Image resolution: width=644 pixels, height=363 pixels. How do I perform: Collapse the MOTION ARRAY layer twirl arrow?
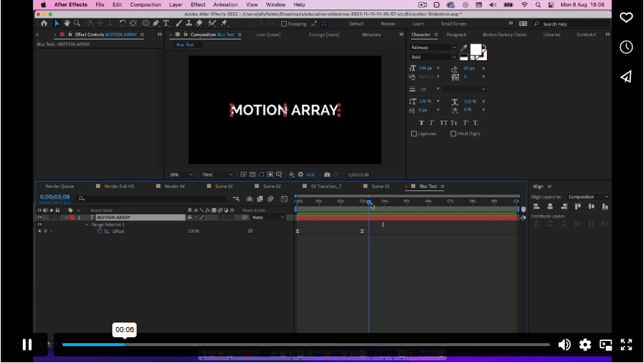tap(66, 218)
